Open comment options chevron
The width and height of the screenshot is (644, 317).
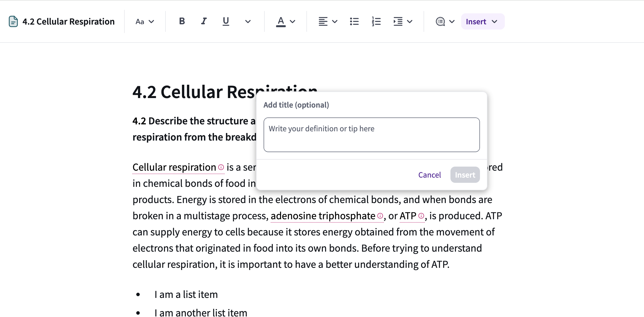click(x=452, y=21)
